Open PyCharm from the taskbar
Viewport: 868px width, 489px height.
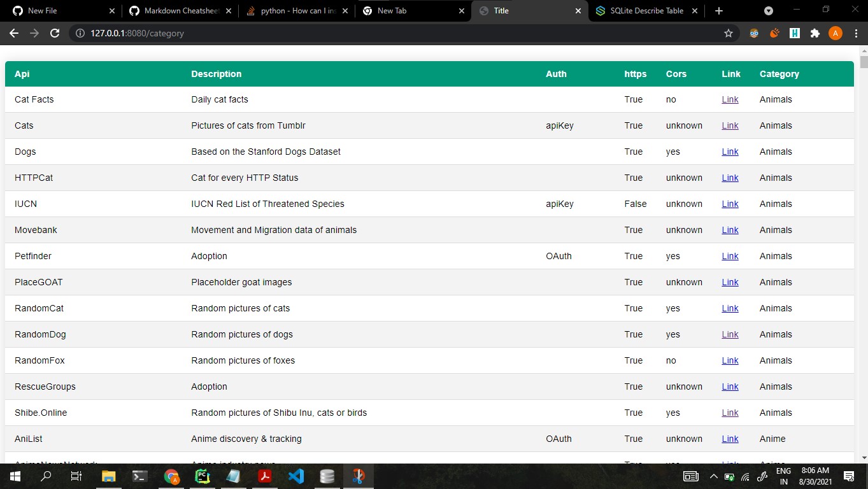pyautogui.click(x=203, y=476)
